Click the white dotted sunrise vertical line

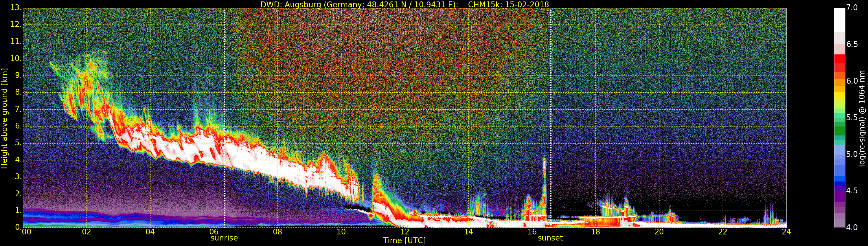225,101
